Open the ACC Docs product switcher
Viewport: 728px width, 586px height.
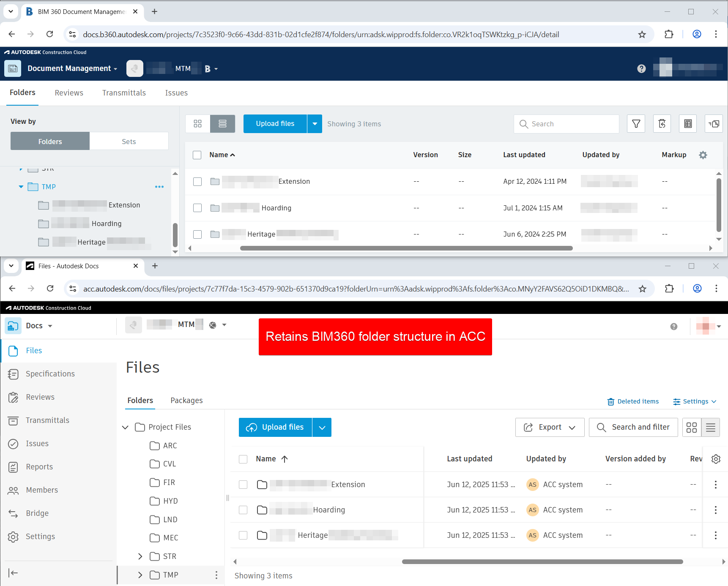[x=39, y=326]
